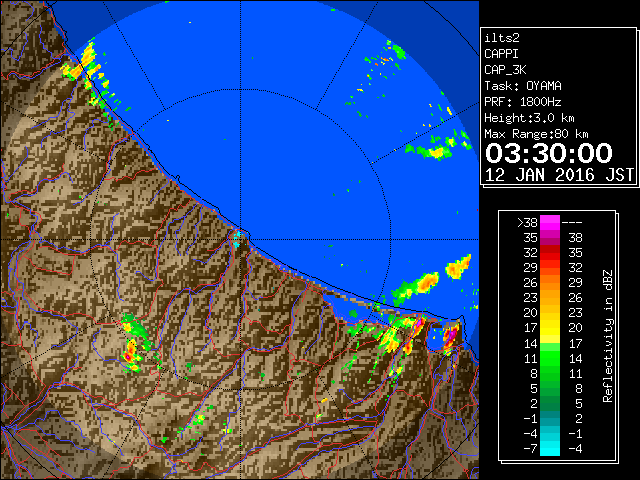Image resolution: width=640 pixels, height=480 pixels.
Task: Pick the cyan bottom legend swatch
Action: [x=550, y=449]
